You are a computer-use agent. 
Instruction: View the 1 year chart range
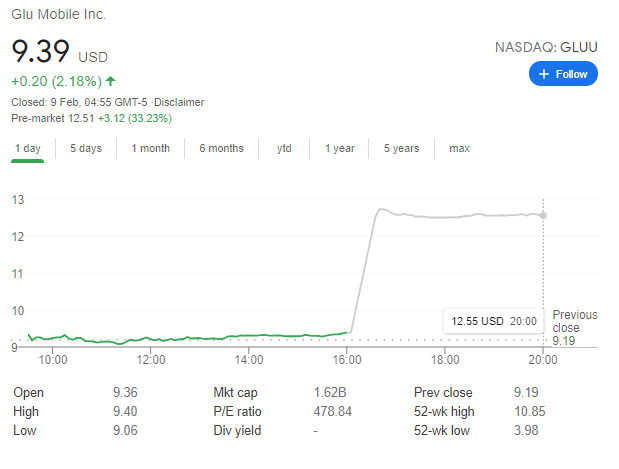coord(340,148)
